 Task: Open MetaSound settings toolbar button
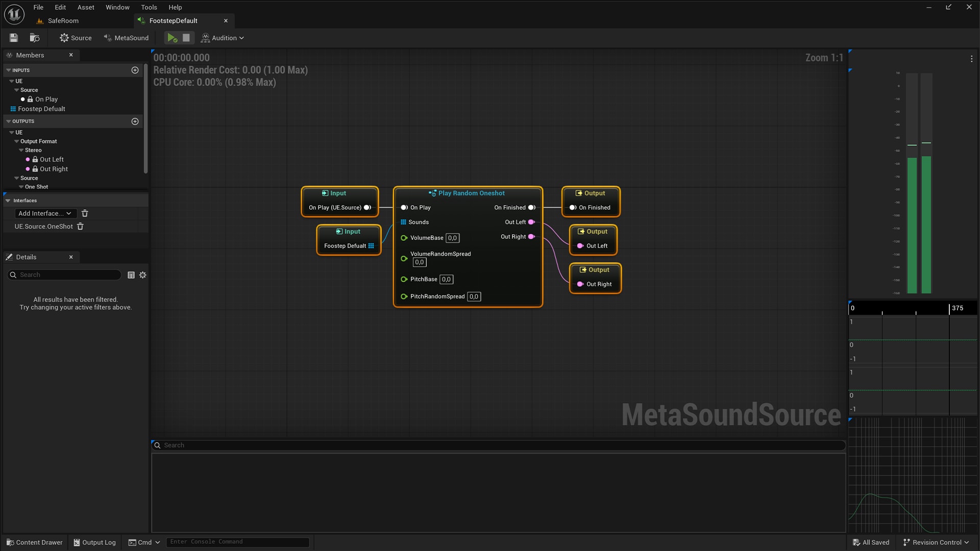pos(126,38)
